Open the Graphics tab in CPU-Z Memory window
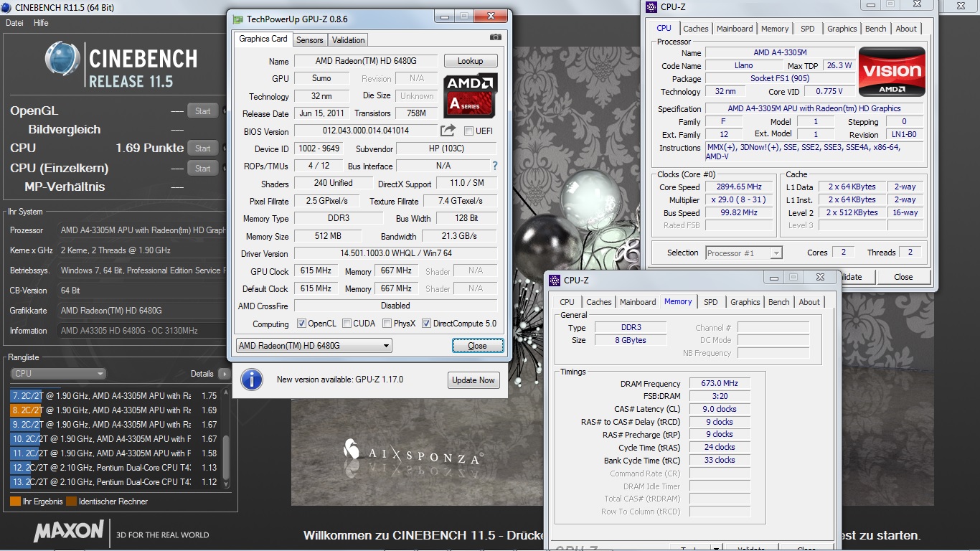Viewport: 980px width, 551px height. (x=745, y=302)
